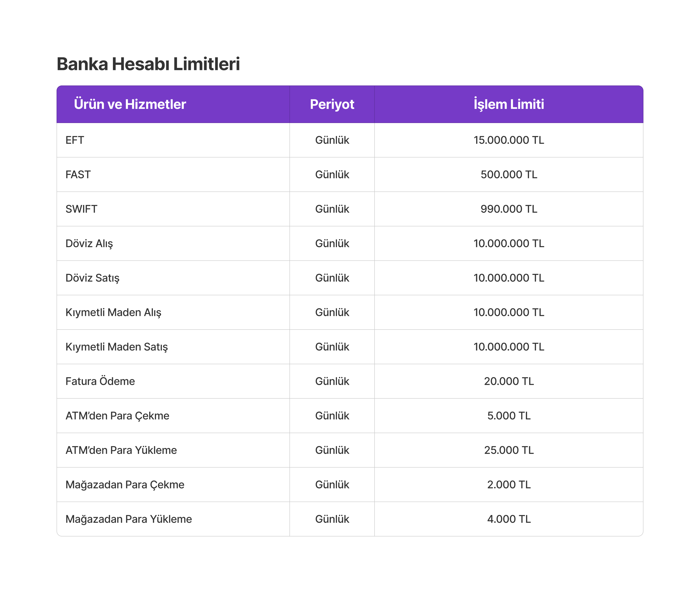Click the ATM'den Para Yükleme label
This screenshot has height=593, width=700.
(121, 450)
